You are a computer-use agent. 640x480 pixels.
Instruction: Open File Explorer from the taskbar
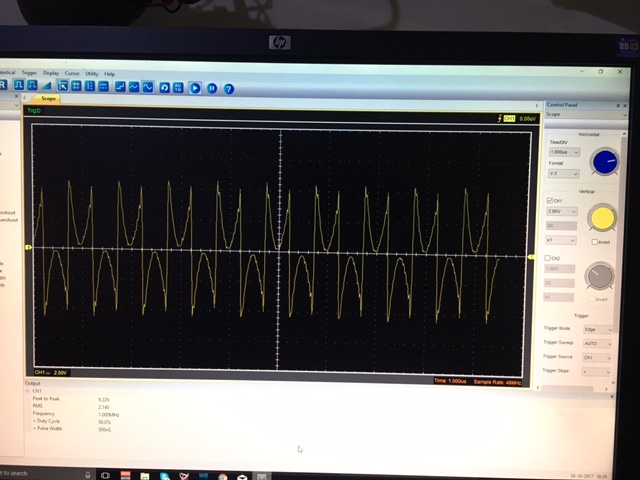pyautogui.click(x=144, y=476)
